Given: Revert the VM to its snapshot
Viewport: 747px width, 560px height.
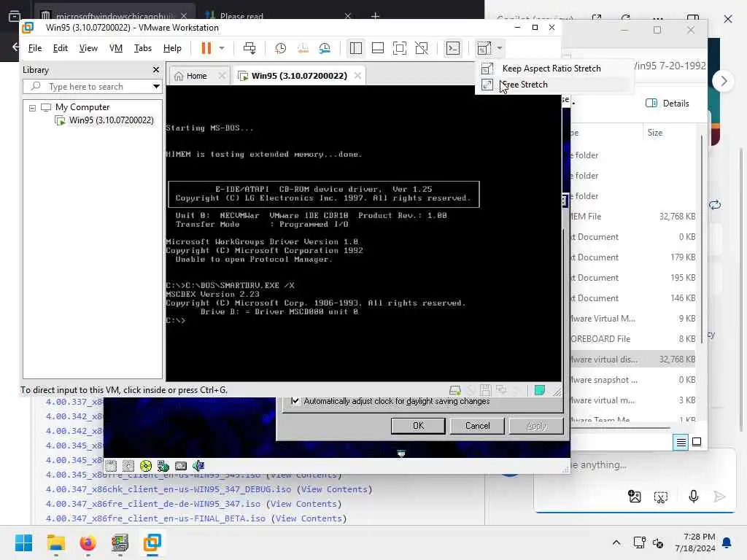Looking at the screenshot, I should (303, 48).
